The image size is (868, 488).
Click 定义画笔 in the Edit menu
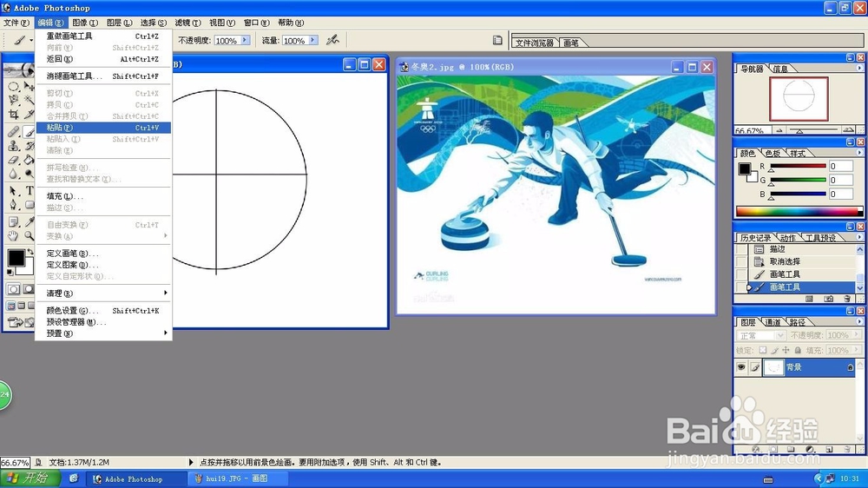pos(103,254)
